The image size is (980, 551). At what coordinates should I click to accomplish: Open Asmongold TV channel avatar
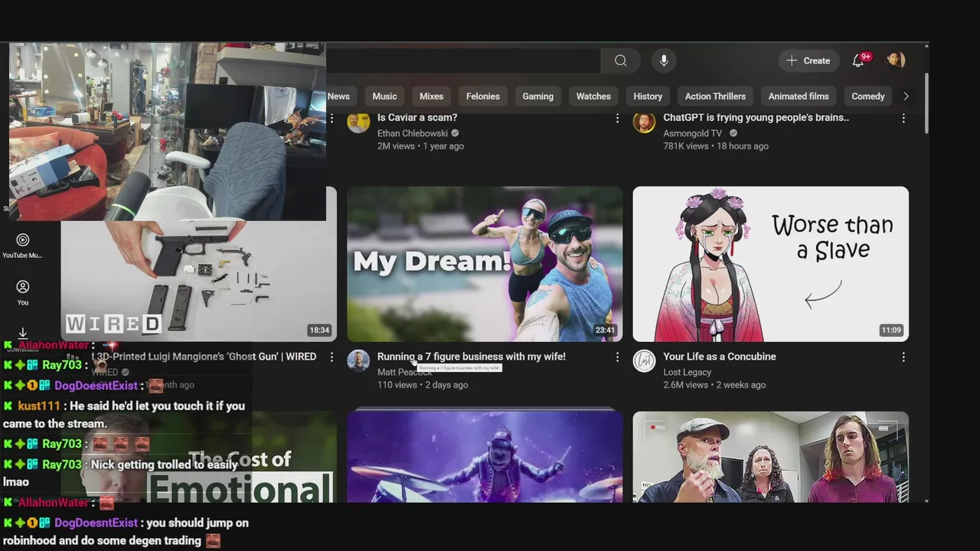pyautogui.click(x=645, y=122)
